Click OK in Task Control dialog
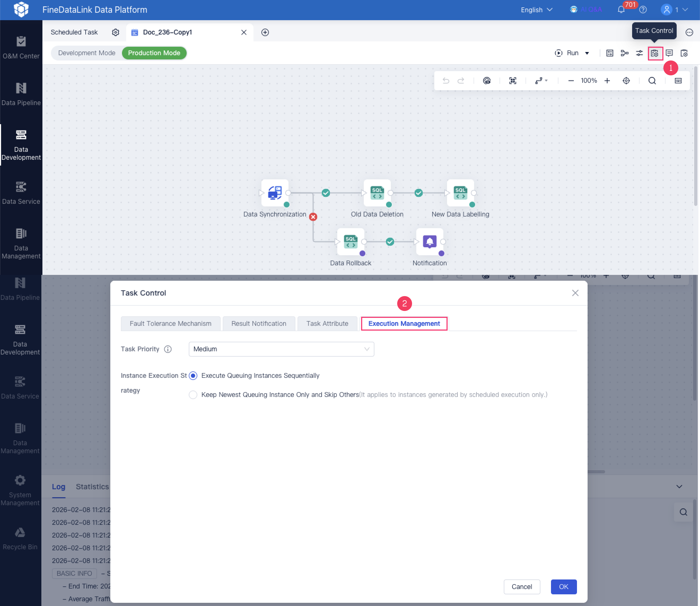Image resolution: width=700 pixels, height=606 pixels. 563,587
